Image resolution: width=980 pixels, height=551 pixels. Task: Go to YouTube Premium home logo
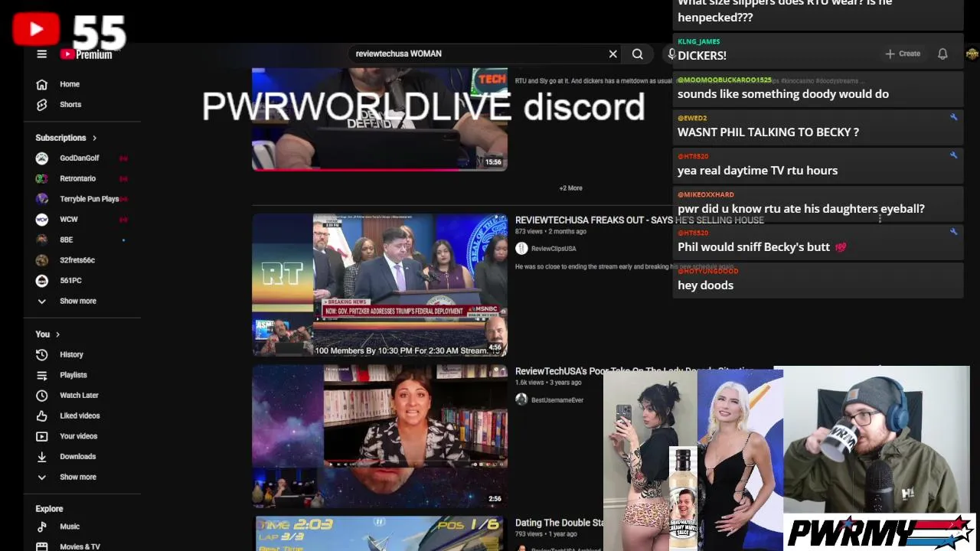coord(87,54)
